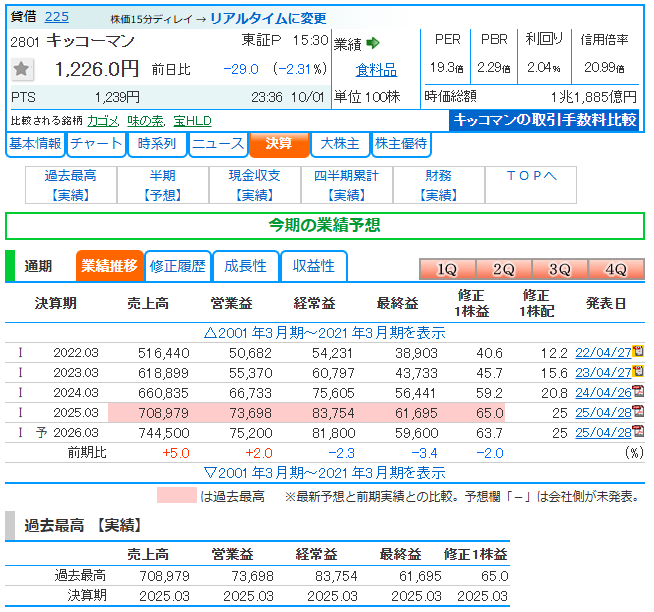654x612 pixels.
Task: Expand the upper △2001年3月期～2021年3月期を表示 row
Action: coord(325,332)
